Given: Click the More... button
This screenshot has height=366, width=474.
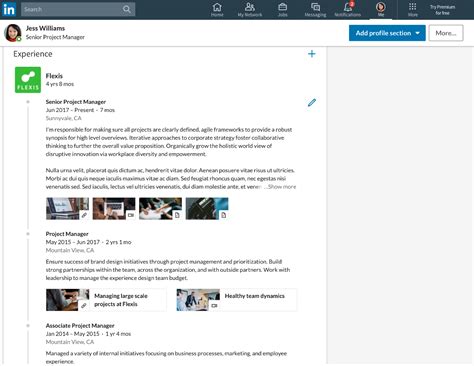Looking at the screenshot, I should [x=446, y=33].
